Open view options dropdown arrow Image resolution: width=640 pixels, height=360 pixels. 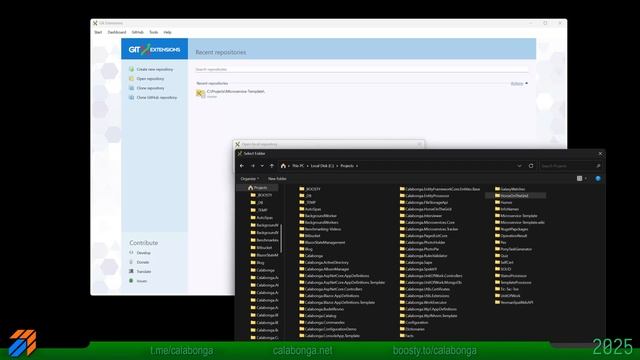point(586,179)
